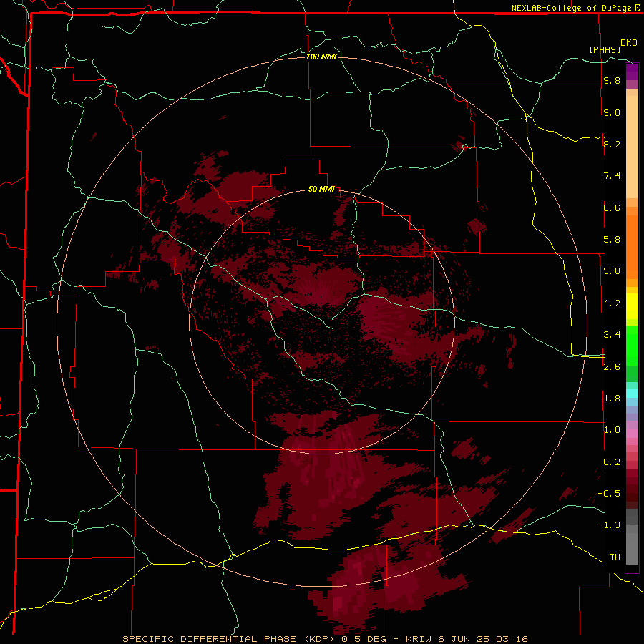Click the [PHAS] units label

point(605,49)
